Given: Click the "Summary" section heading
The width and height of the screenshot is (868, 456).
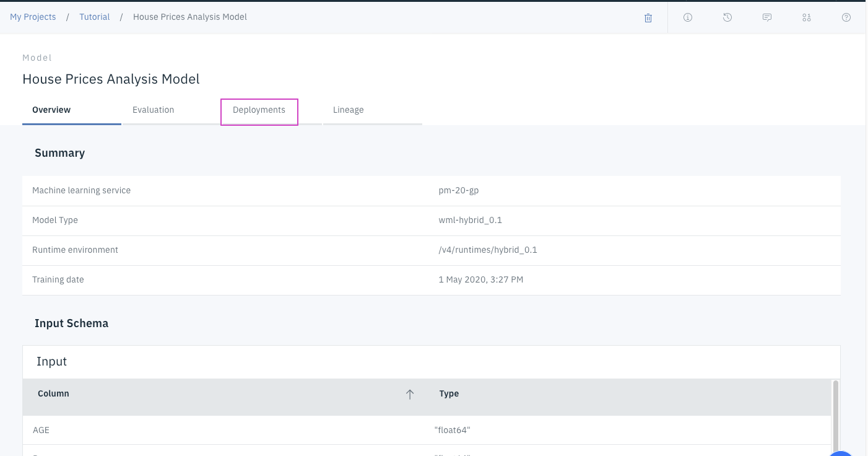Looking at the screenshot, I should (x=59, y=153).
